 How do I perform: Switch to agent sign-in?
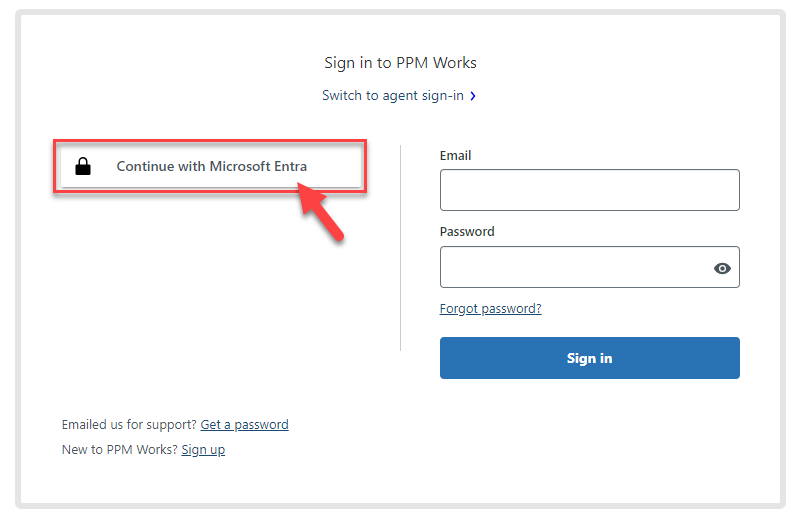[x=393, y=96]
